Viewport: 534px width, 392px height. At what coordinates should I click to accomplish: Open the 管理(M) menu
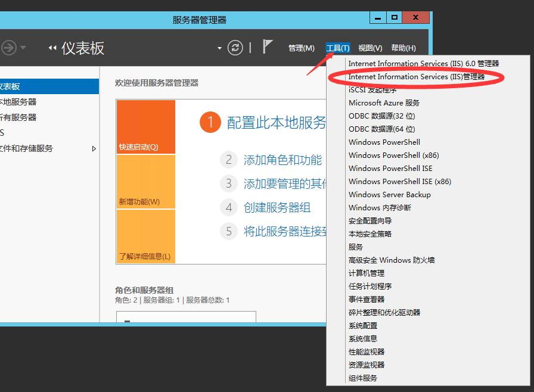point(302,48)
